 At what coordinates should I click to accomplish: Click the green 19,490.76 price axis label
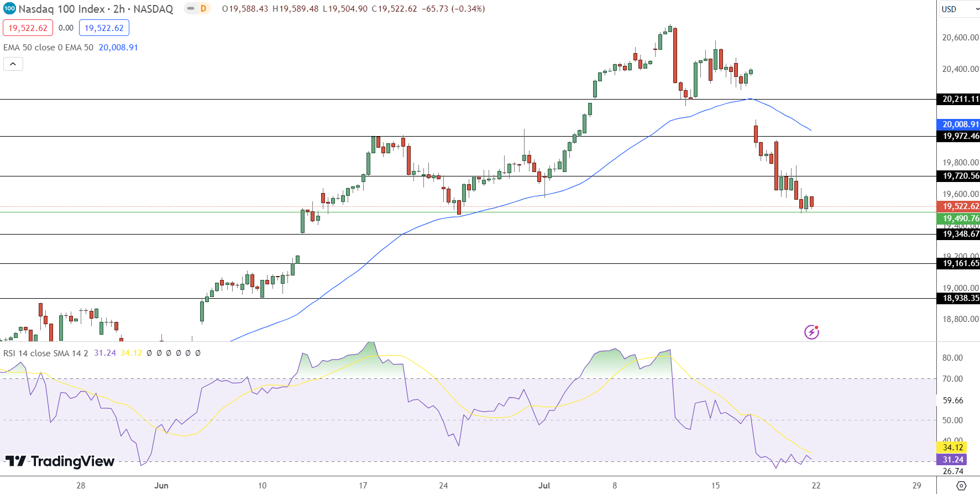tap(958, 219)
